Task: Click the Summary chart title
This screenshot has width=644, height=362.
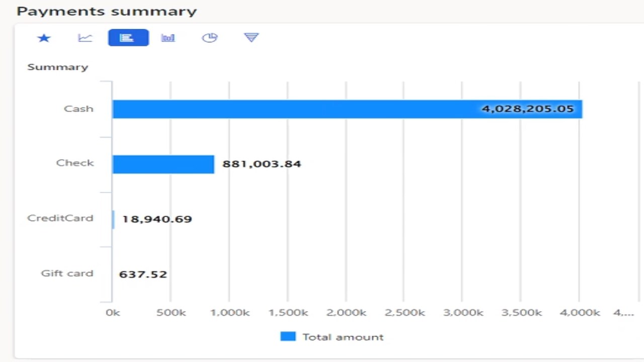Action: click(x=57, y=67)
